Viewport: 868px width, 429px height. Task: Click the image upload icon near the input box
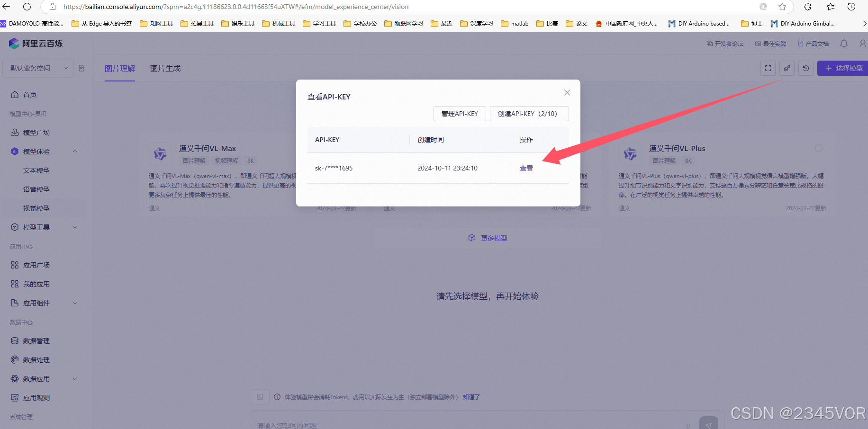(260, 397)
